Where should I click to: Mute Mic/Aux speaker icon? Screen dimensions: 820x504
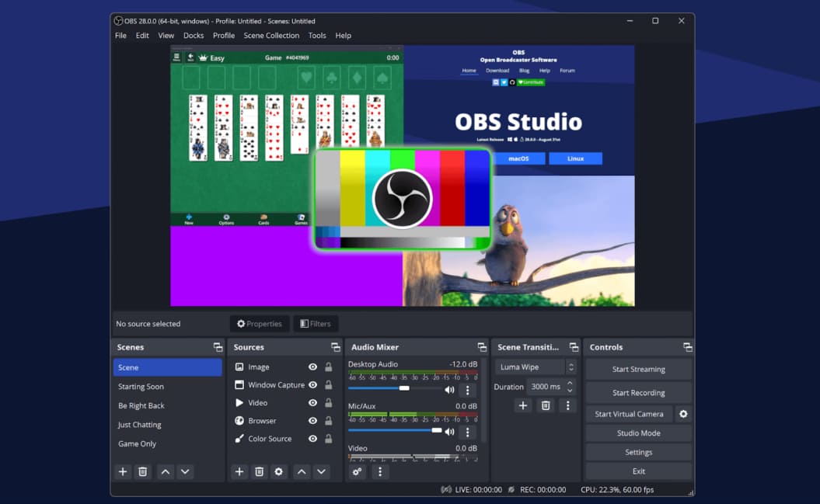(x=449, y=432)
